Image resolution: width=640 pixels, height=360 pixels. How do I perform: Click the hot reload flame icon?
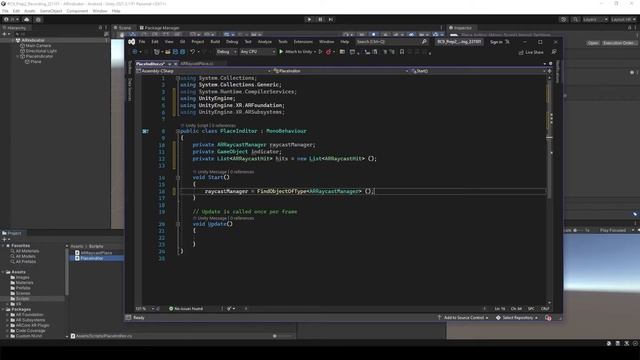pyautogui.click(x=328, y=52)
